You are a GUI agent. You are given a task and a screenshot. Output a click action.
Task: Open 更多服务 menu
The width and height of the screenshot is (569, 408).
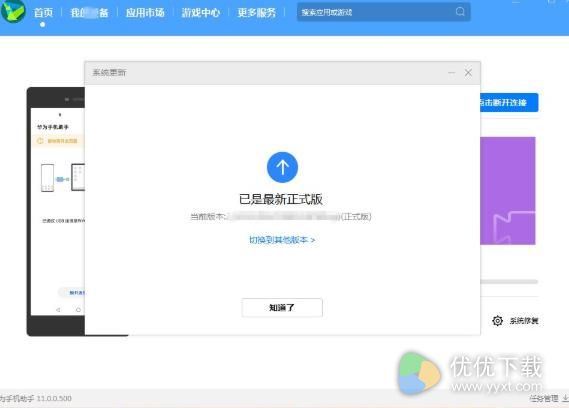click(257, 13)
